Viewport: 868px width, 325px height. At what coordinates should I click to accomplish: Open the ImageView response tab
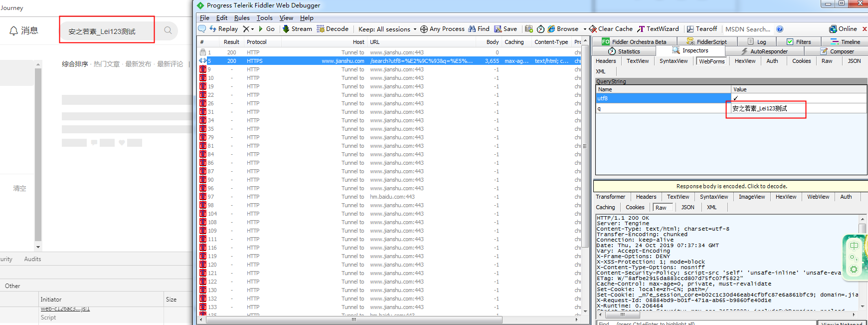(x=752, y=197)
